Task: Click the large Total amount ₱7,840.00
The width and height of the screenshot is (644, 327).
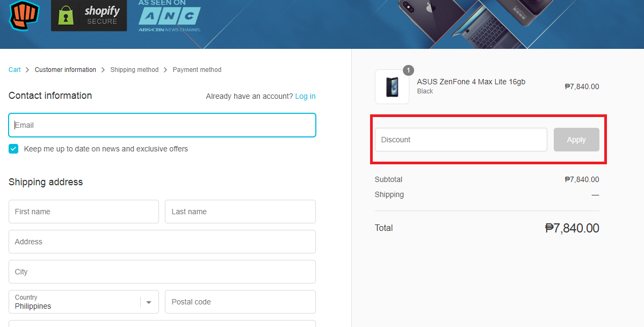Action: (572, 228)
